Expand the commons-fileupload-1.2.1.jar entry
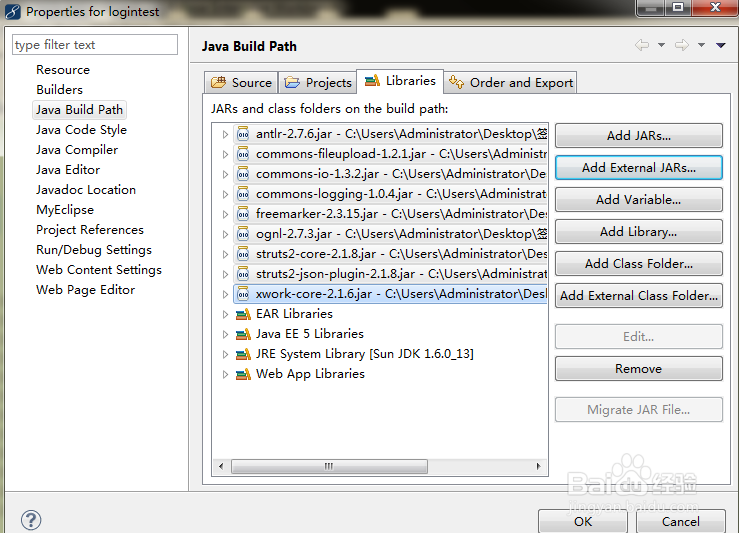739x533 pixels. coord(225,154)
